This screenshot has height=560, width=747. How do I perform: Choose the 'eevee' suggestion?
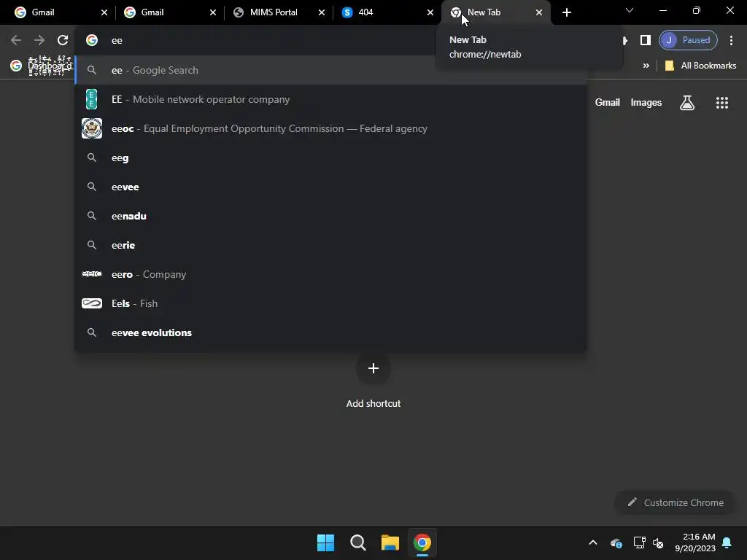click(x=330, y=187)
